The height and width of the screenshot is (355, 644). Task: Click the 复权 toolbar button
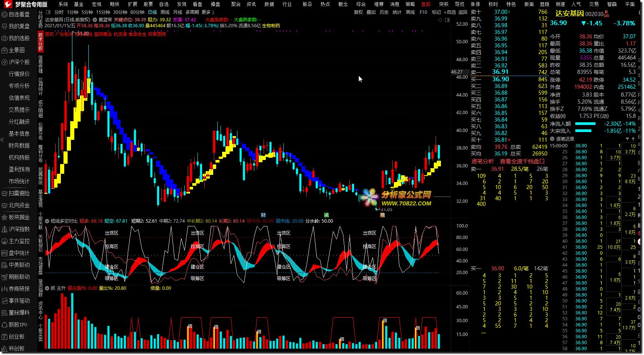(358, 12)
